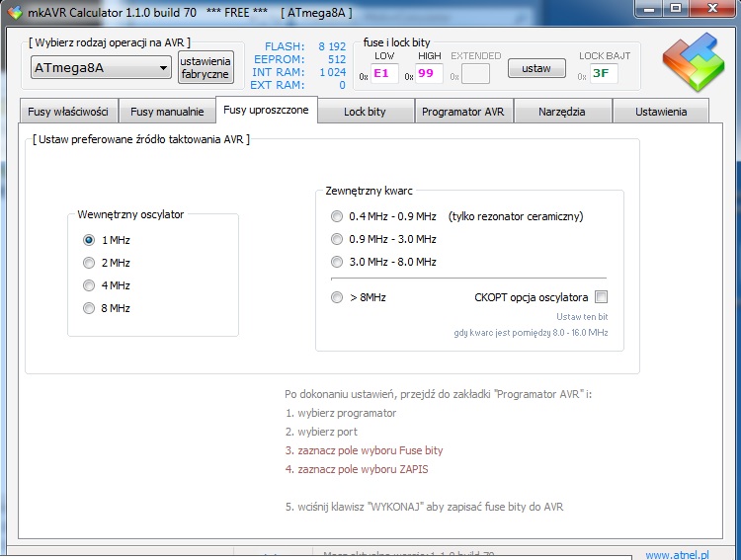Click the 'Zewnętrzny kwarc' group label
Viewport: 741px width, 560px height.
click(369, 191)
